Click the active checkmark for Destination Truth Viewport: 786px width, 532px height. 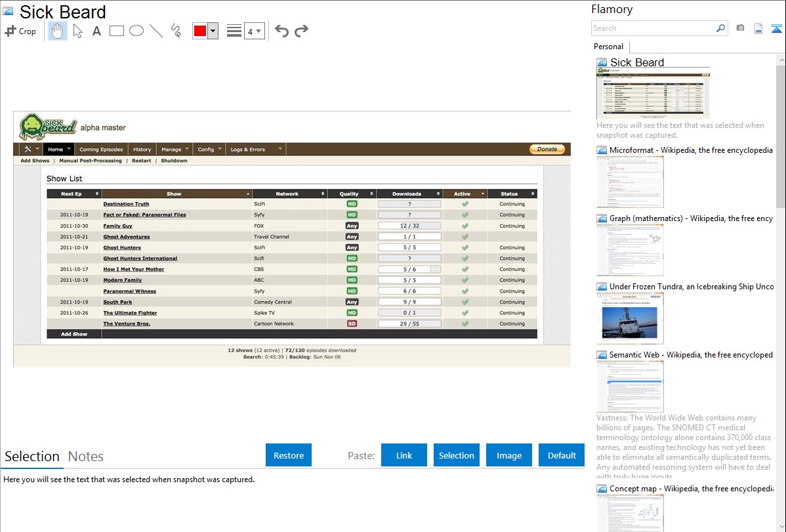coord(465,204)
